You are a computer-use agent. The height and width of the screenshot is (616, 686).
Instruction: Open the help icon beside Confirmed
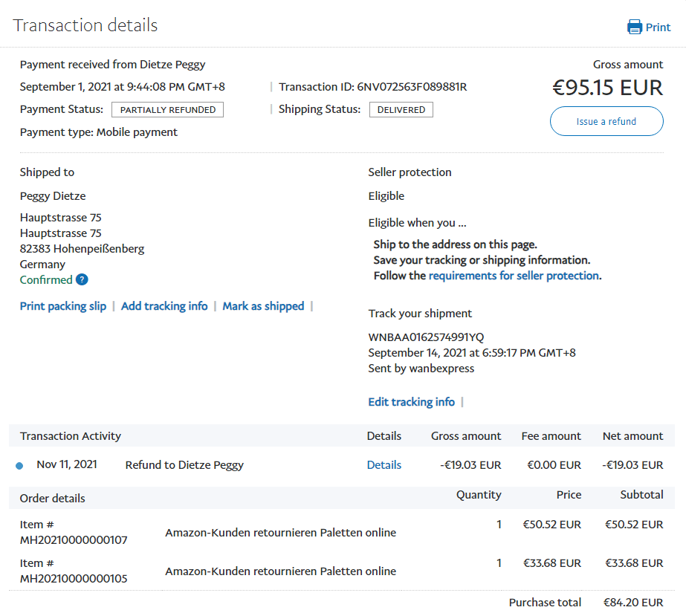(82, 280)
